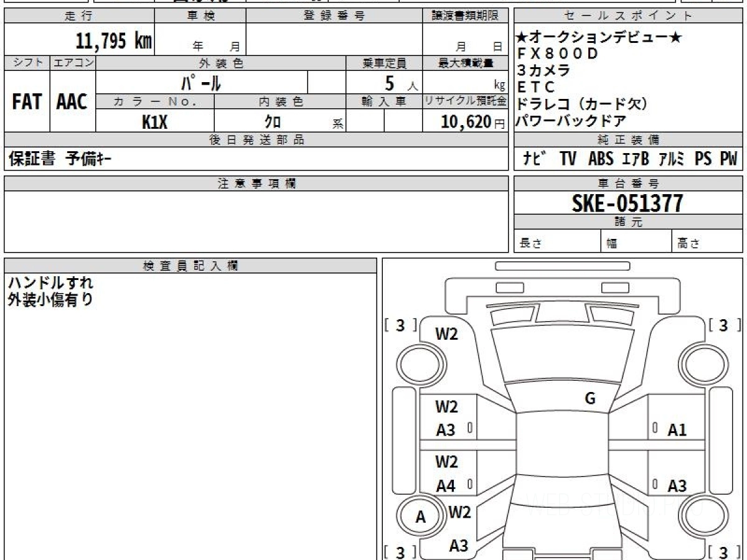747x560 pixels.
Task: Select the A4 damage mark on the diagram
Action: tap(446, 486)
